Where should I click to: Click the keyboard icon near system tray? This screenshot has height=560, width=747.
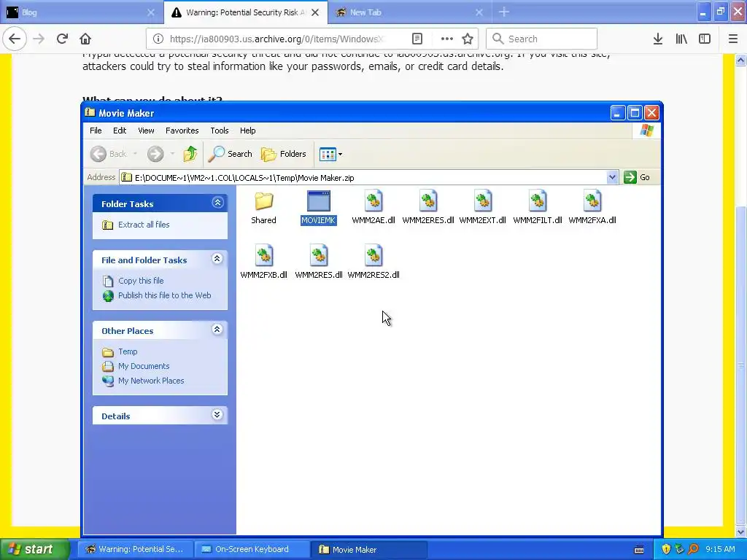pyautogui.click(x=639, y=550)
